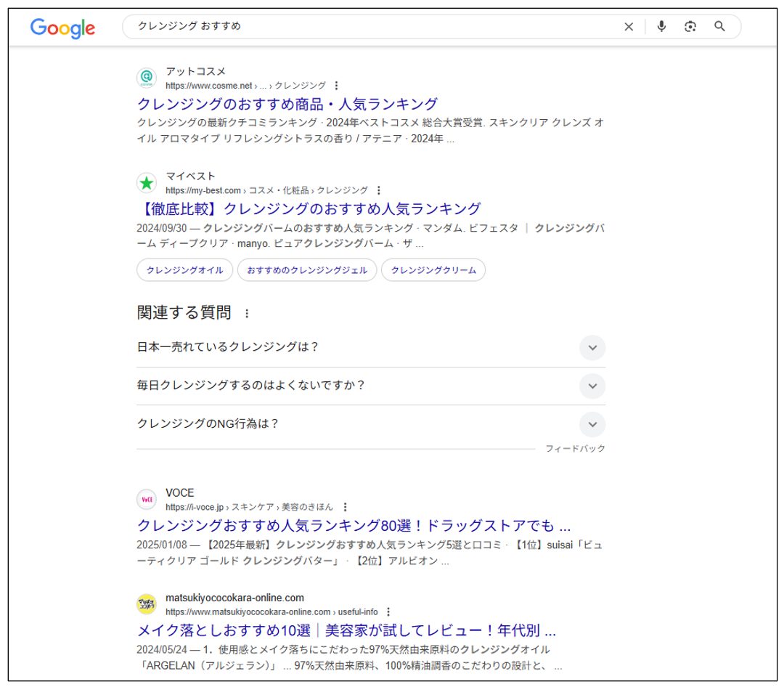Clear the search query with X icon
This screenshot has width=784, height=687.
tap(629, 27)
